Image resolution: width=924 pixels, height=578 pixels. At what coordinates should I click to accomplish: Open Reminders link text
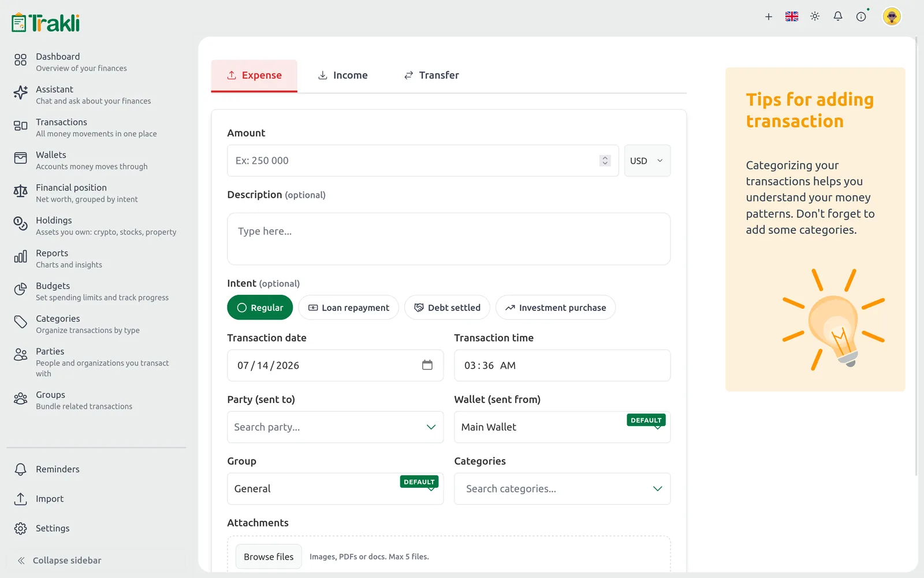click(58, 469)
